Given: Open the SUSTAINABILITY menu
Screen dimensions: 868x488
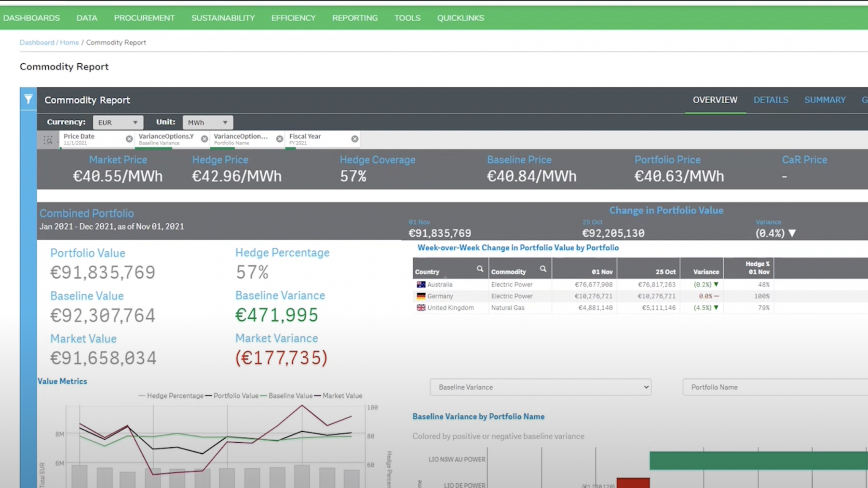Looking at the screenshot, I should (223, 18).
